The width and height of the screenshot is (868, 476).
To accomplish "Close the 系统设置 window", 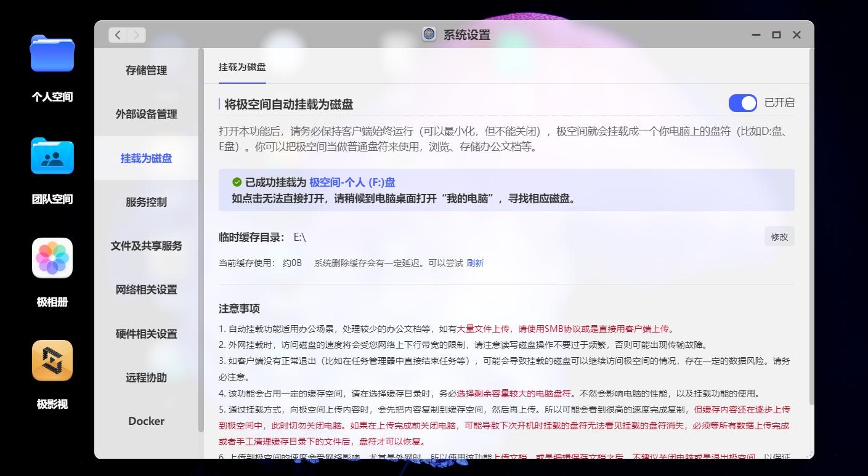I will [x=797, y=35].
